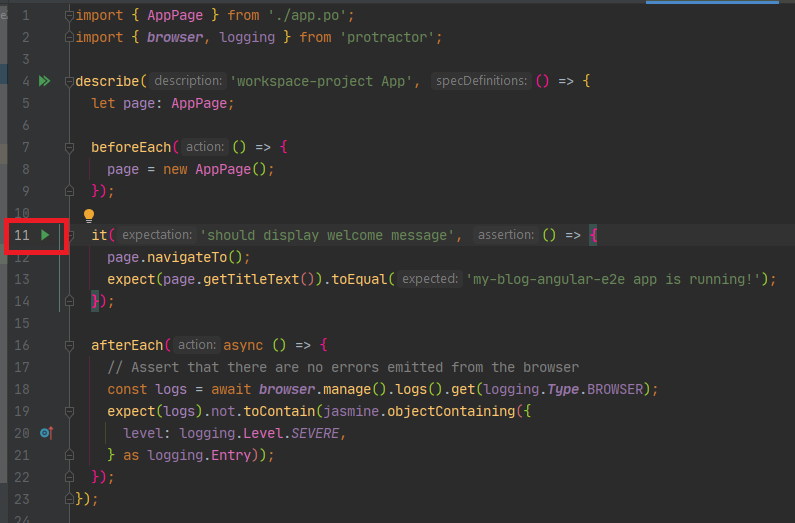Screen dimensions: 795x523
Task: Click the 'action:' hint in afterEach
Action: coord(197,345)
